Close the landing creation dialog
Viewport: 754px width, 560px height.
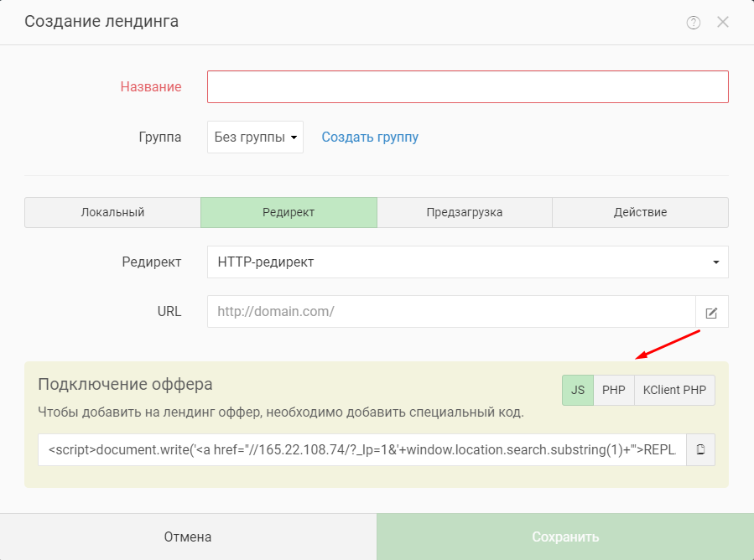(x=722, y=22)
